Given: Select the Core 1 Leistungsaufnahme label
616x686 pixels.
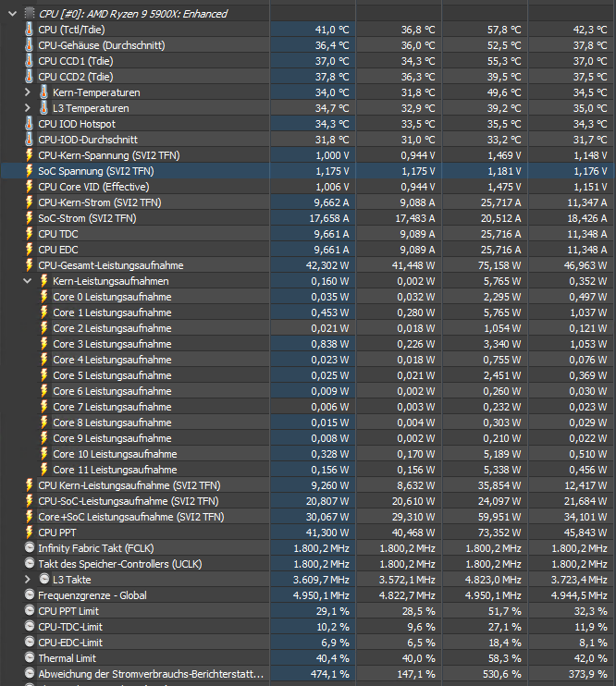Looking at the screenshot, I should 112,312.
